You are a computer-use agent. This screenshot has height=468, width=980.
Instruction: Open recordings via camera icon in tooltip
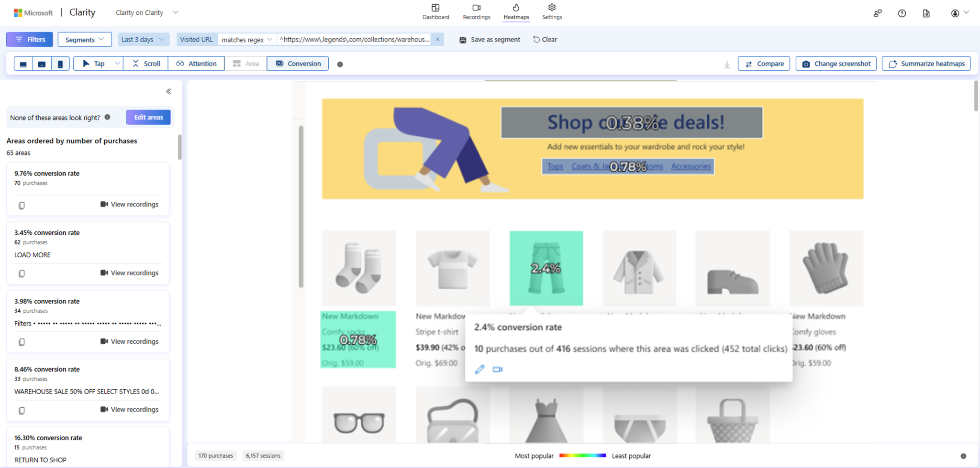[x=498, y=369]
